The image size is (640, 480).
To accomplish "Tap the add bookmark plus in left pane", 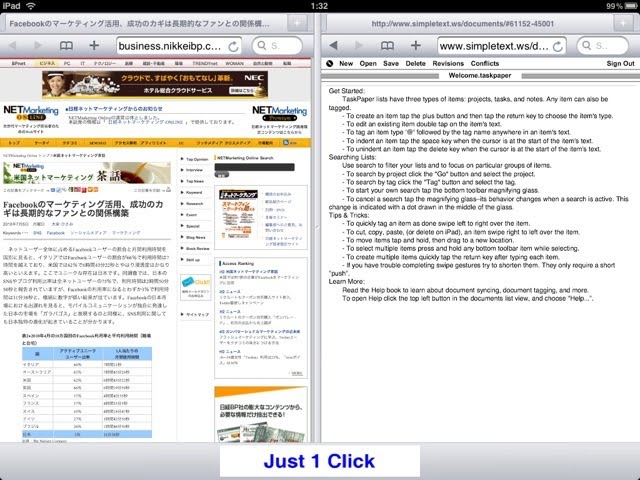I will click(94, 45).
